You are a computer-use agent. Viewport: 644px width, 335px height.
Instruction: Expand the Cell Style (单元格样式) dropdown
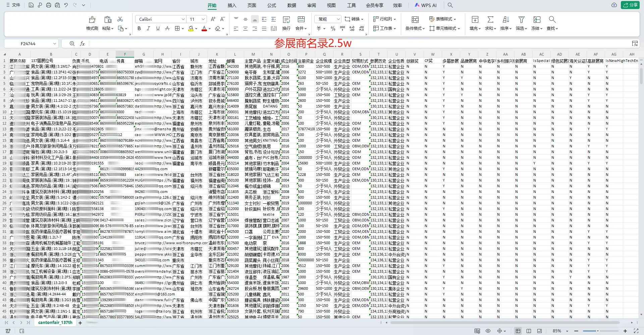pyautogui.click(x=445, y=28)
